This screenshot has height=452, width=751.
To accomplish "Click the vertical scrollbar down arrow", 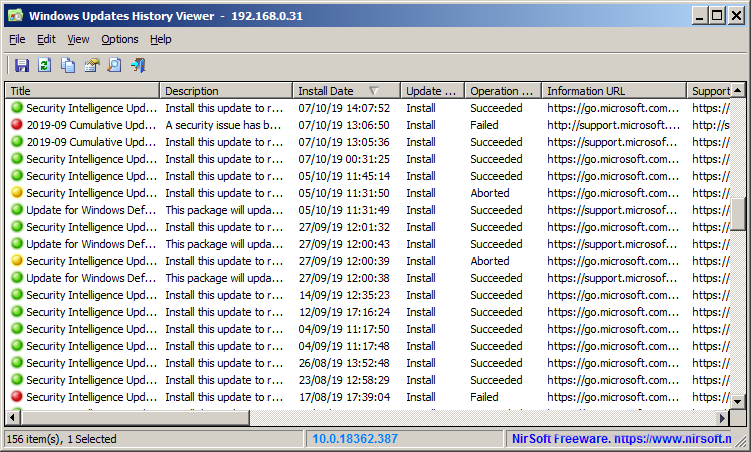I will tap(738, 401).
